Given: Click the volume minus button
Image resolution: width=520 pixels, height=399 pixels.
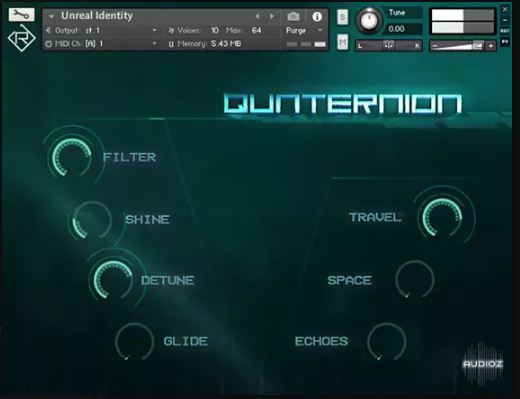Looking at the screenshot, I should [434, 46].
